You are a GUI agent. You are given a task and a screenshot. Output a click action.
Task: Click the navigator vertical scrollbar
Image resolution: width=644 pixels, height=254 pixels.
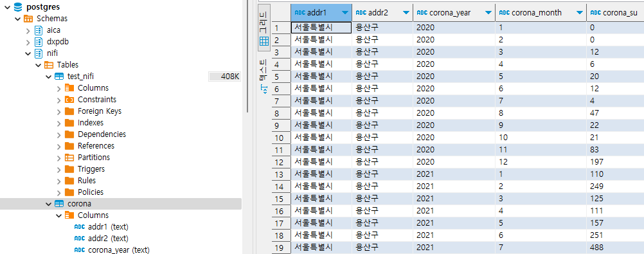(247, 57)
